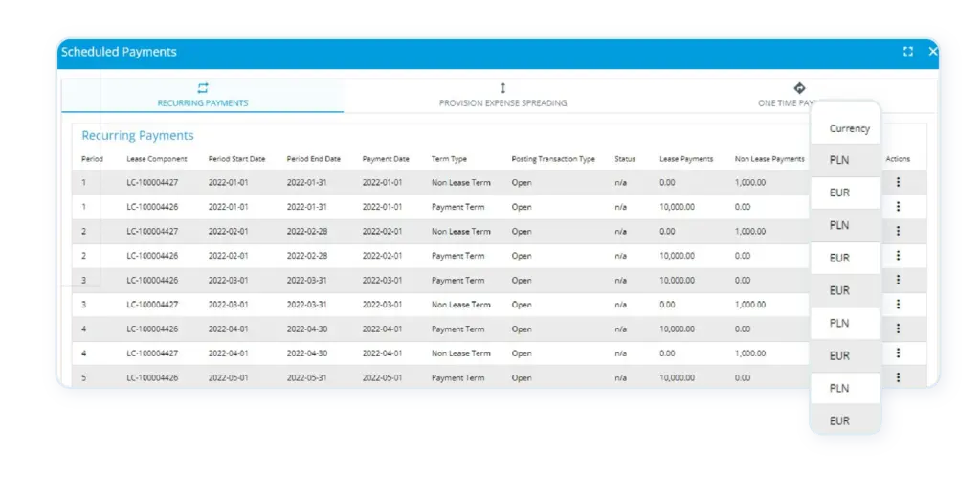Viewport: 980px width, 477px height.
Task: Click PLN currency for period 4 Non Lease Term row
Action: 838,388
